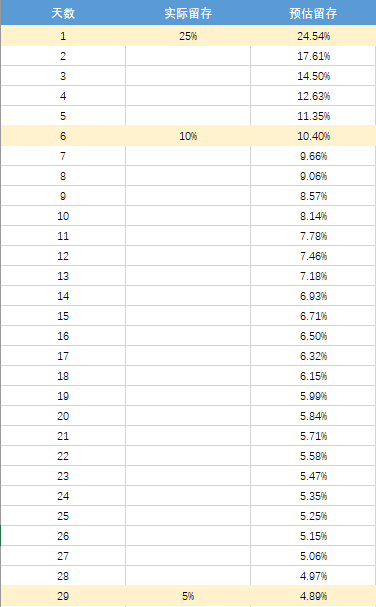Viewport: 376px width, 607px height.
Task: Click the 17.61% cell
Action: (x=313, y=56)
